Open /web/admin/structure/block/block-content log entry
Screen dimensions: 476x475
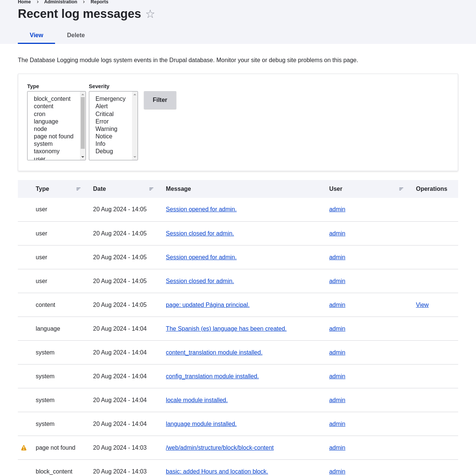(x=220, y=448)
